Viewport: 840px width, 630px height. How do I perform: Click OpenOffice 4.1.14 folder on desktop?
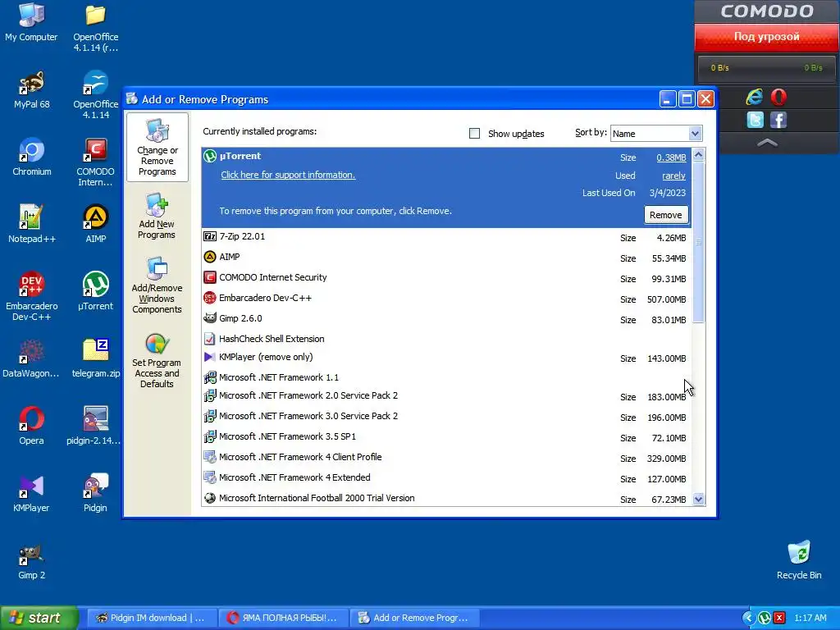96,28
